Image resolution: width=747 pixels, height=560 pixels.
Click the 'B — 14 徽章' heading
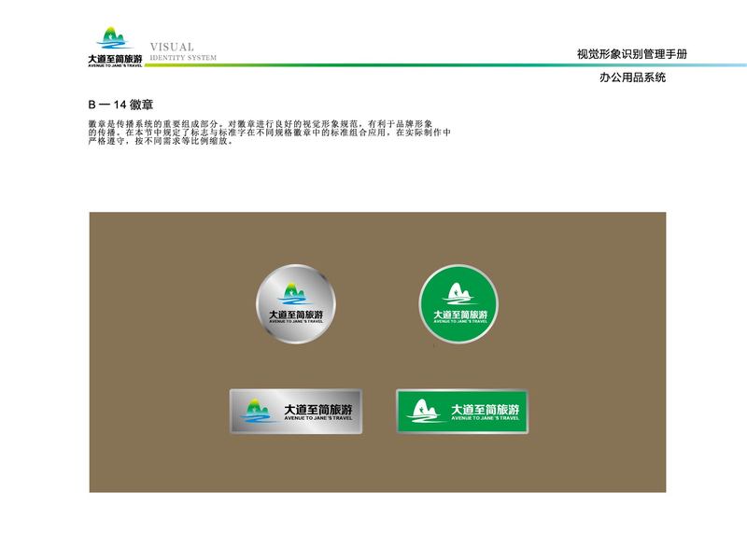click(120, 105)
